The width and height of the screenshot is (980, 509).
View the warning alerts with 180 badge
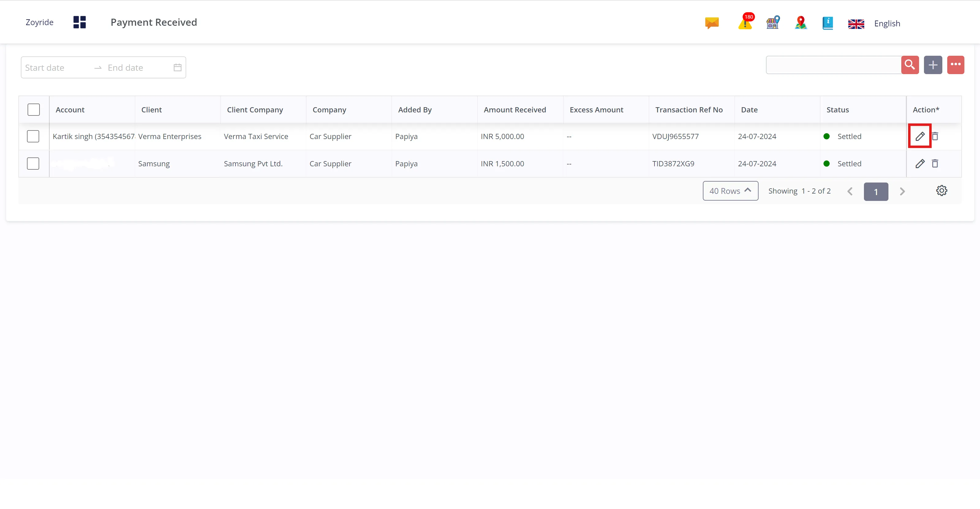click(x=746, y=21)
